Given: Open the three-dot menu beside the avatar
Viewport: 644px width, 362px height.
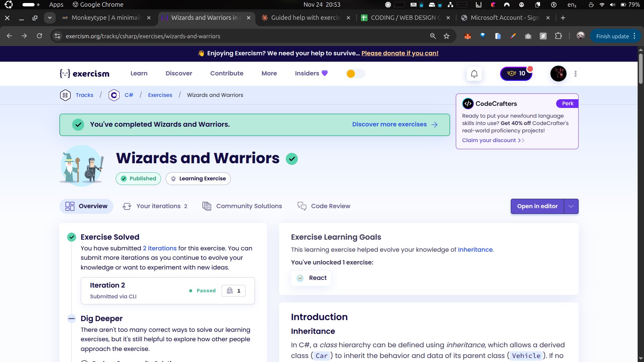Looking at the screenshot, I should 576,74.
